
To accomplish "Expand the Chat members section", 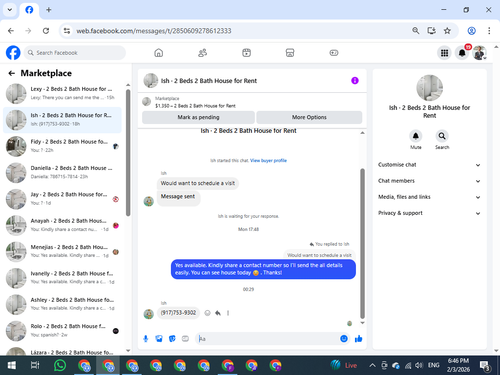I will (x=429, y=181).
